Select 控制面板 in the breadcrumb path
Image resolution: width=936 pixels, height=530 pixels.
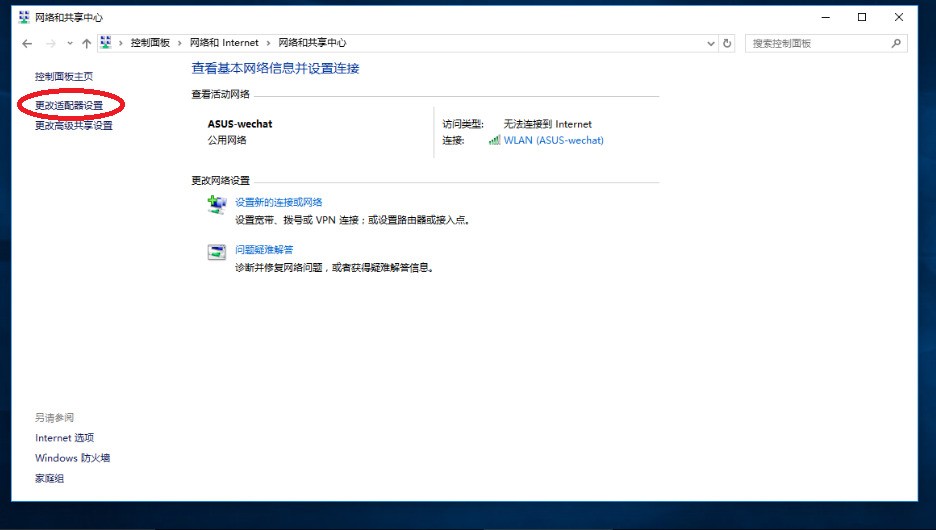click(x=150, y=43)
